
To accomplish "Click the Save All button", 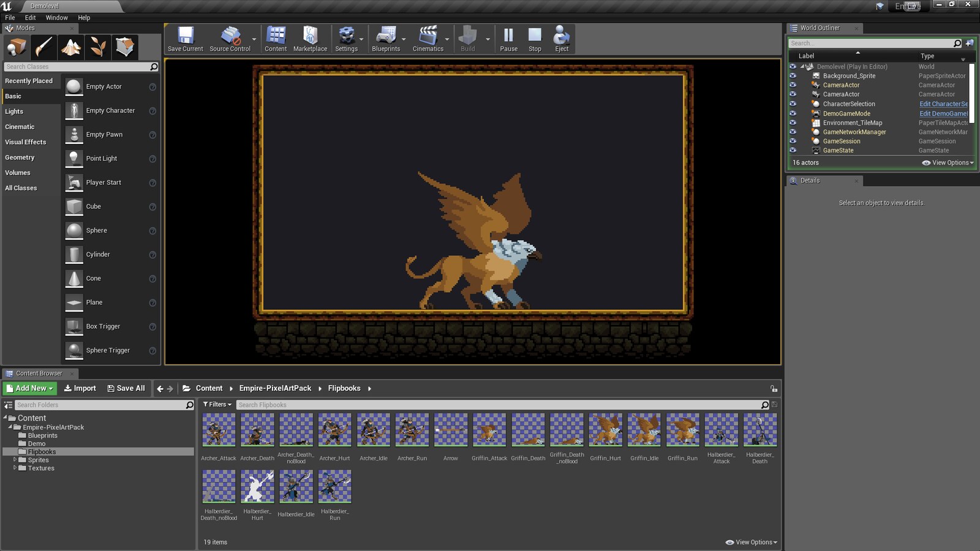I will tap(126, 388).
